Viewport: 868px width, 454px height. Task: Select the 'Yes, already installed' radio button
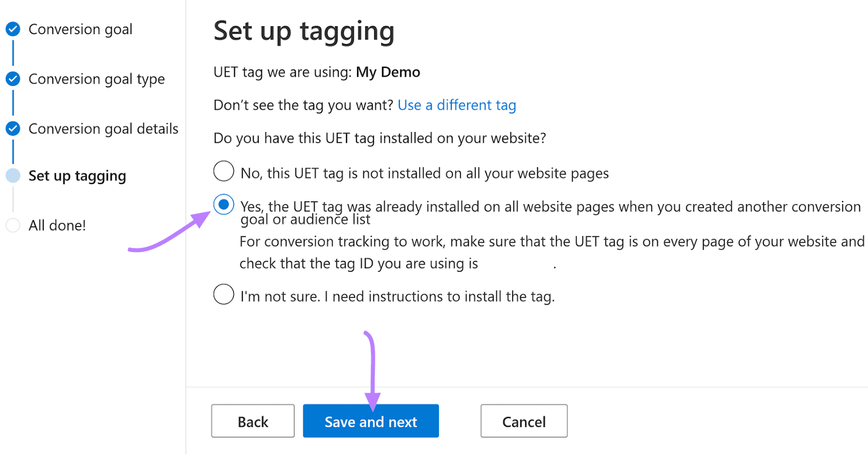(224, 205)
